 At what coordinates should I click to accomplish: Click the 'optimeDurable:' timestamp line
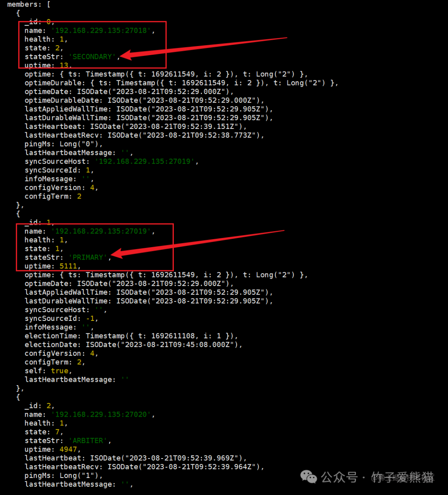[181, 83]
